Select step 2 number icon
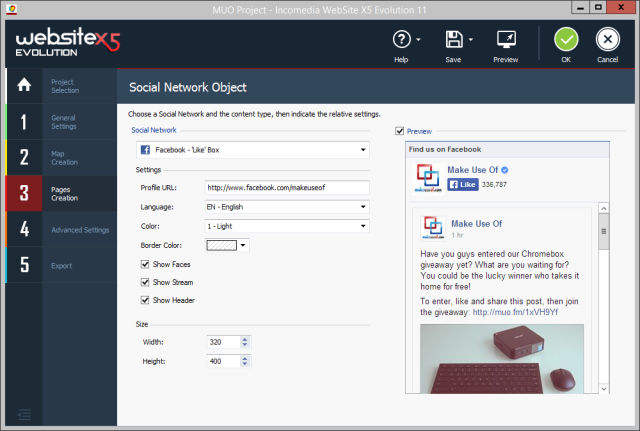 point(24,157)
